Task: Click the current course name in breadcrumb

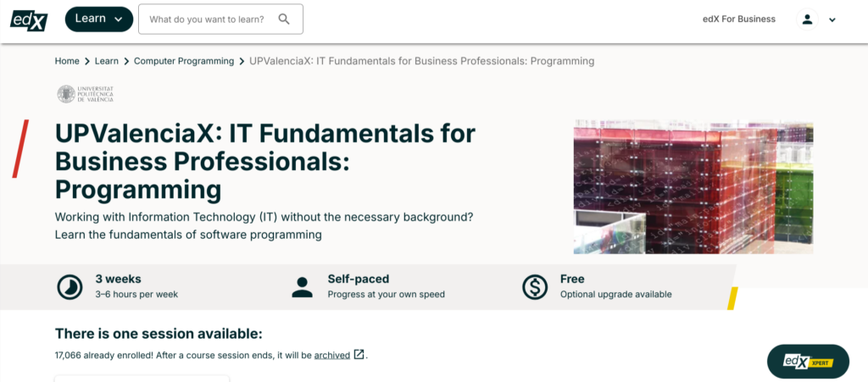Action: coord(421,61)
